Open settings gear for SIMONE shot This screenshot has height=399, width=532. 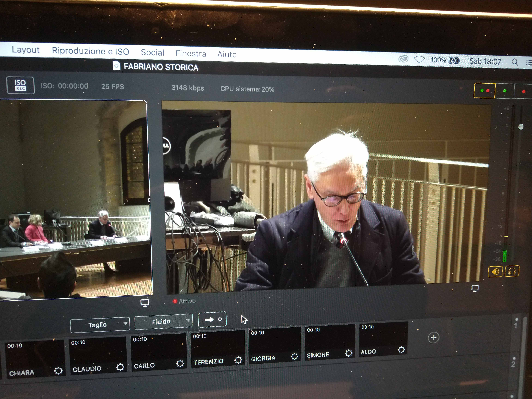click(x=349, y=353)
